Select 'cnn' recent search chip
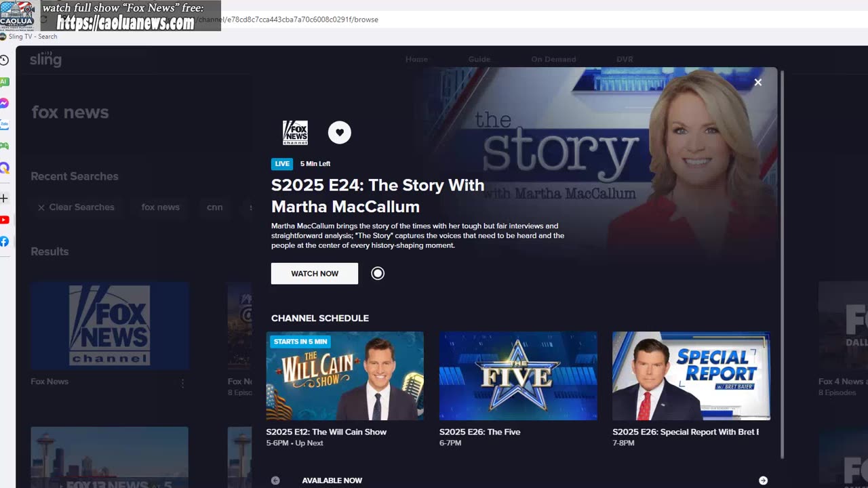The image size is (868, 488). click(214, 207)
